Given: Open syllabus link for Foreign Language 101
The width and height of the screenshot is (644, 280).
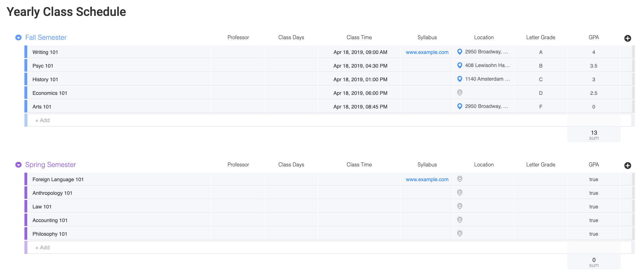Looking at the screenshot, I should [x=427, y=179].
